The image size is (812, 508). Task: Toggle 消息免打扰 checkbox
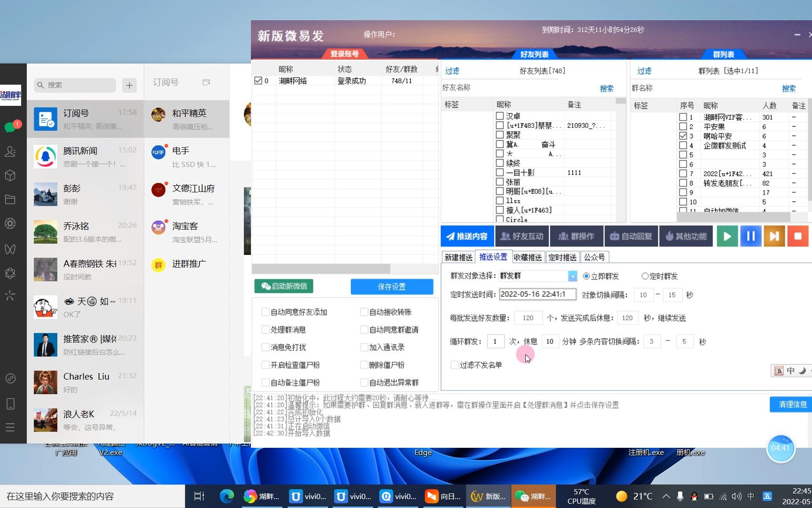(x=265, y=347)
